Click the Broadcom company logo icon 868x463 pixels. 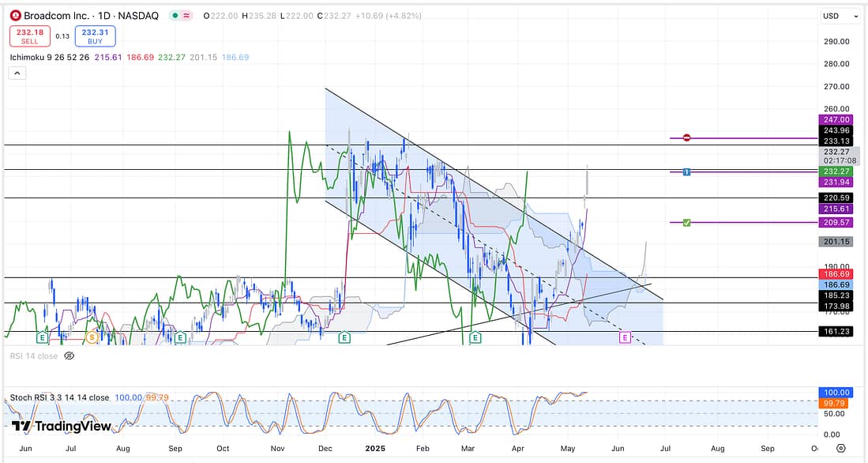pyautogui.click(x=16, y=16)
